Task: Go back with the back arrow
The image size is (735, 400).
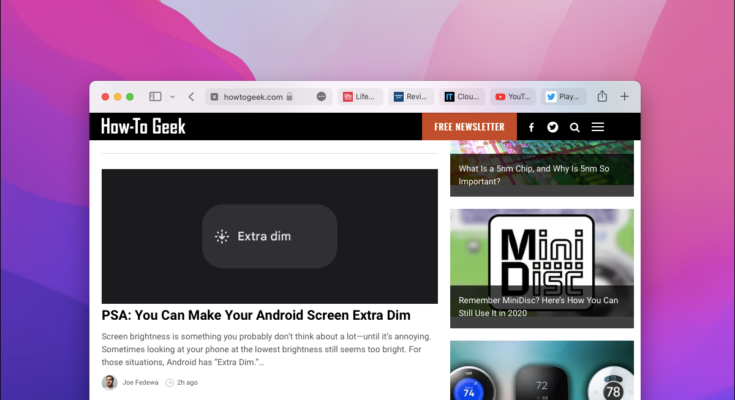Action: pyautogui.click(x=191, y=97)
